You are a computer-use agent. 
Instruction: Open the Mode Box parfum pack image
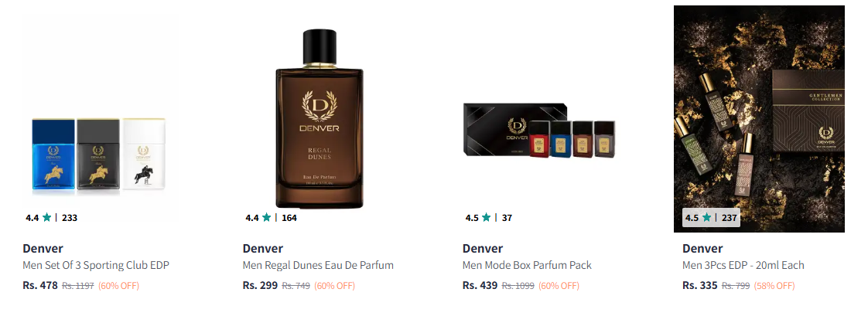[539, 131]
